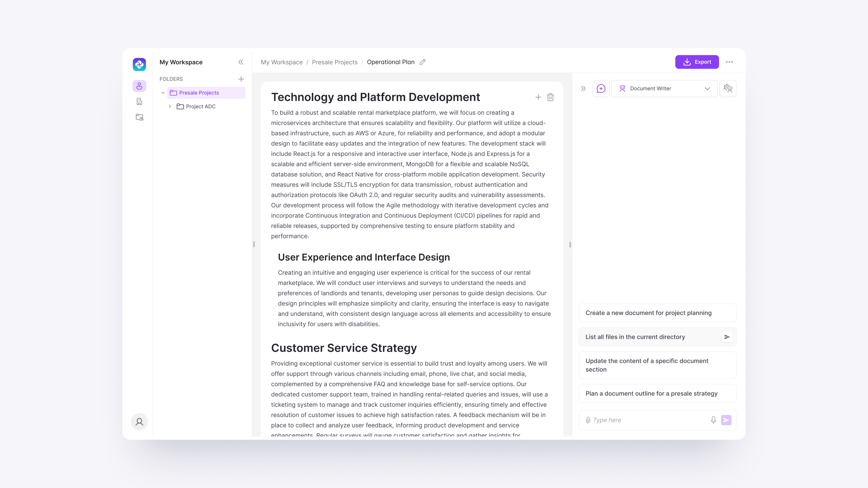Viewport: 868px width, 488px height.
Task: Open the shared folders sidebar icon
Action: point(139,117)
